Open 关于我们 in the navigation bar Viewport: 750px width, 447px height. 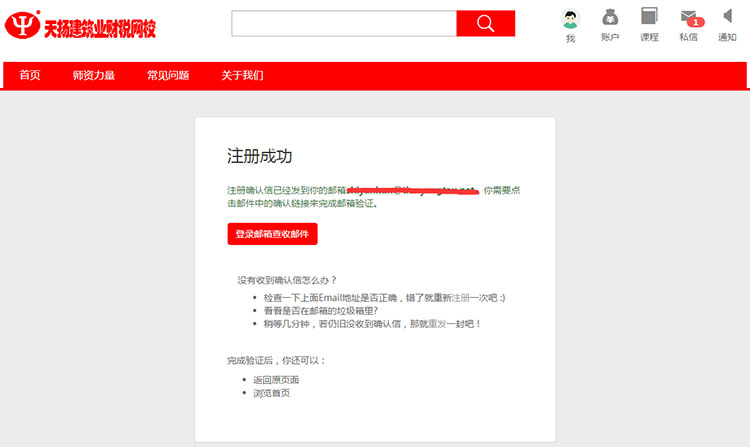(x=242, y=76)
